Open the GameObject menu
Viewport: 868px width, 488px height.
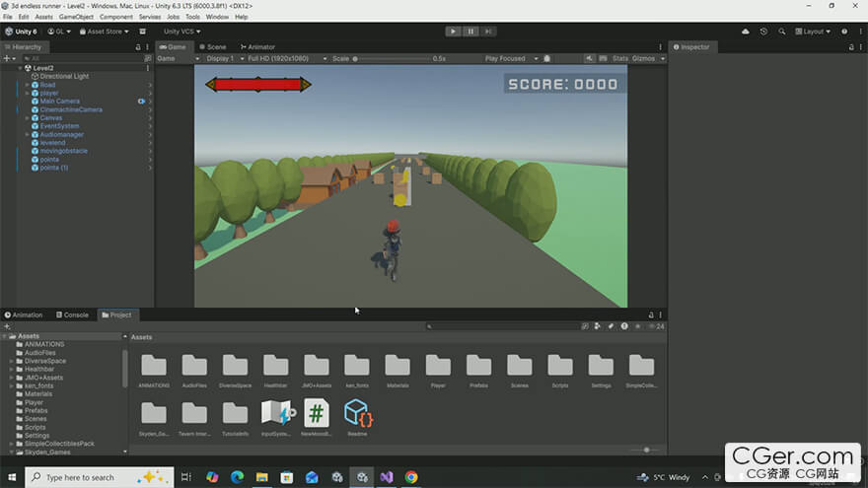[x=76, y=17]
